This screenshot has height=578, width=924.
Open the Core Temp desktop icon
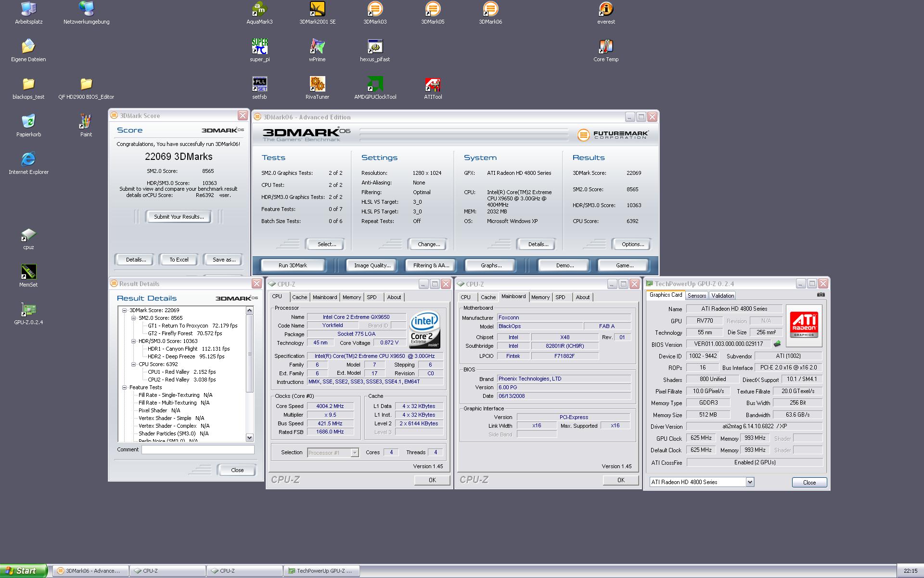coord(606,47)
